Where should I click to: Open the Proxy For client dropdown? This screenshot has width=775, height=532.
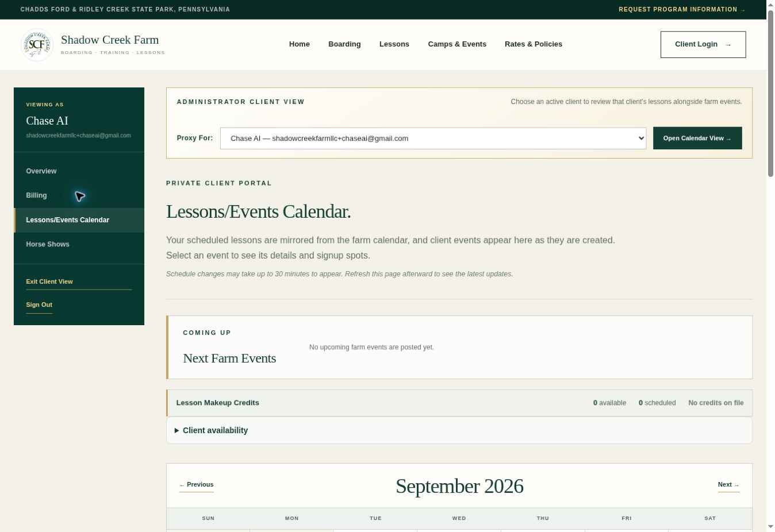[433, 138]
